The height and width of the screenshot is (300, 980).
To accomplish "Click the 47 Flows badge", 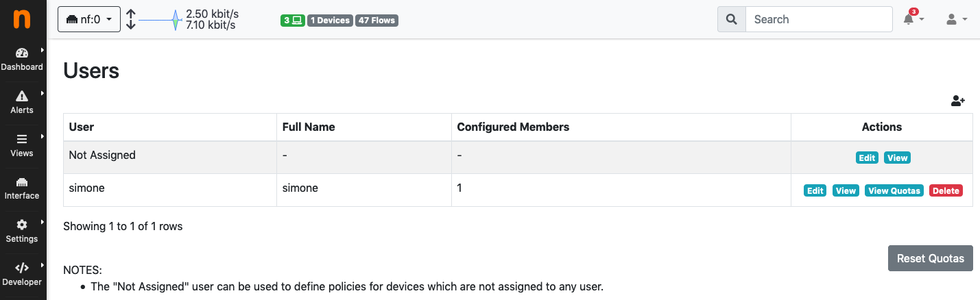I will (x=377, y=21).
